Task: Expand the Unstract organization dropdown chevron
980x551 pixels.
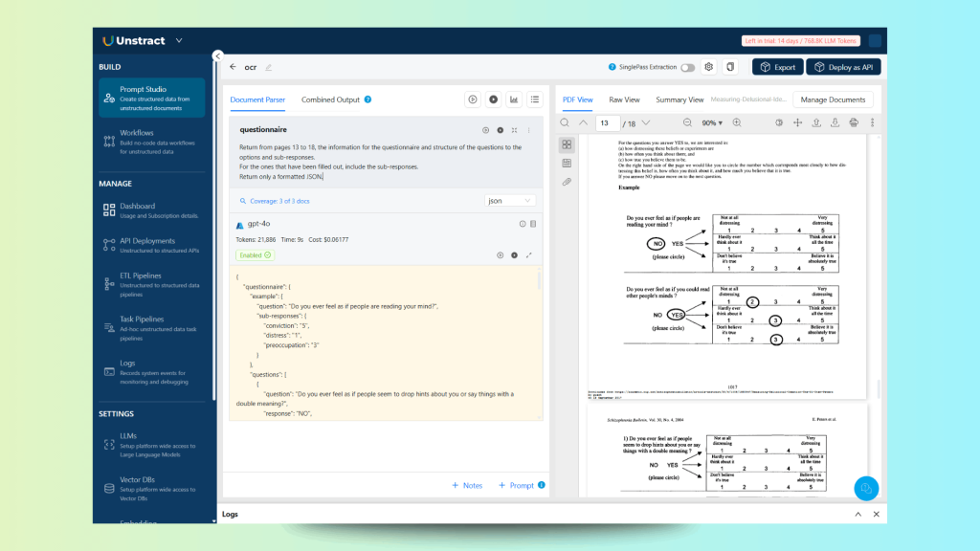Action: point(179,40)
